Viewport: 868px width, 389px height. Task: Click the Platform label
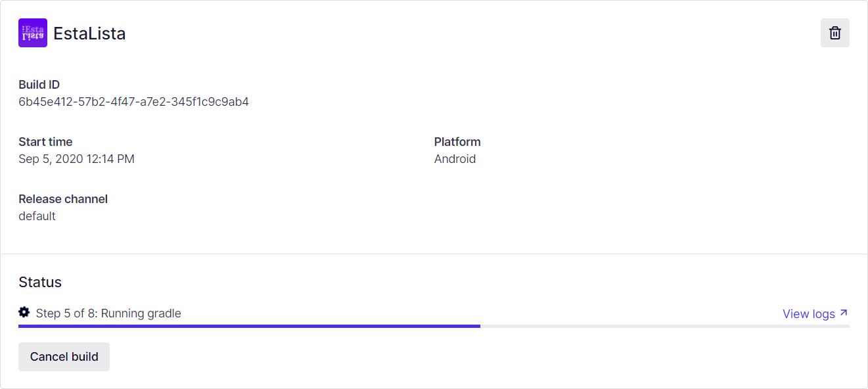tap(457, 142)
